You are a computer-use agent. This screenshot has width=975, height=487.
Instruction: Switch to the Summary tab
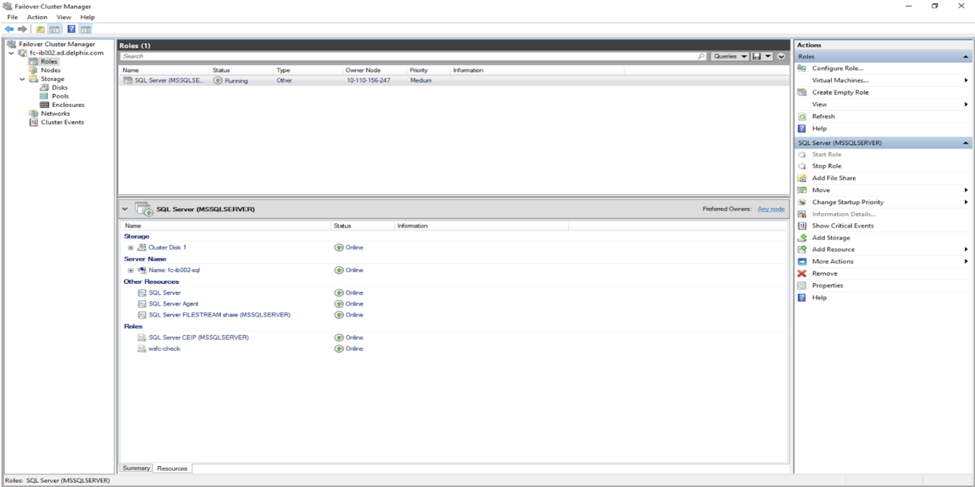point(136,468)
